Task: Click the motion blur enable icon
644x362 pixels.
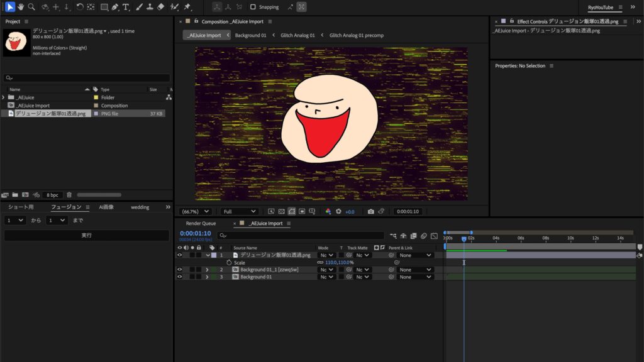Action: coord(423,236)
